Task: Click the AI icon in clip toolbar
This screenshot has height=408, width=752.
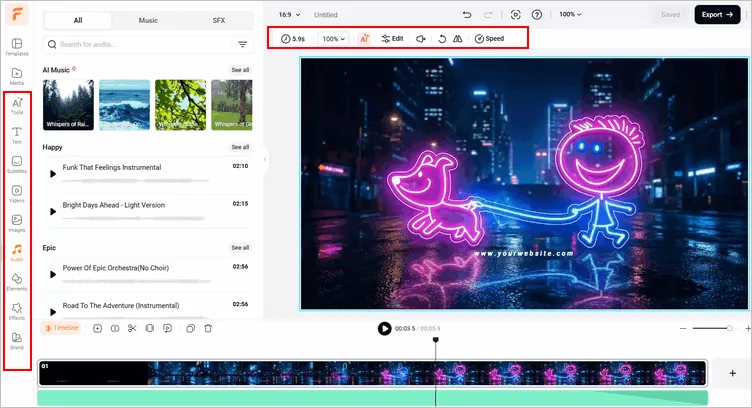Action: [364, 39]
